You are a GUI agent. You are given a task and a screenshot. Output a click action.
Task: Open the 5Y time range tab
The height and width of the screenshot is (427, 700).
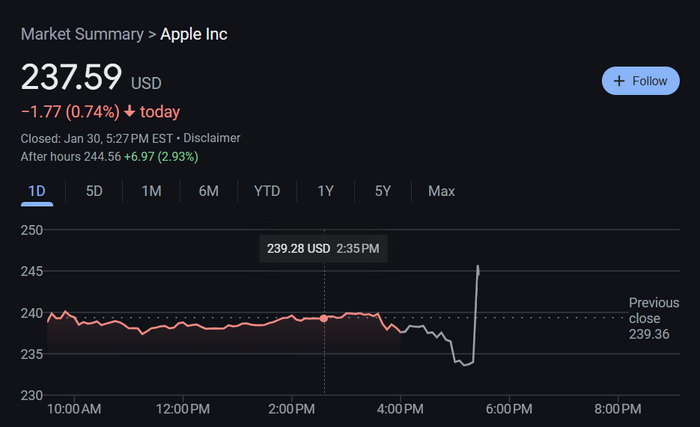(383, 191)
